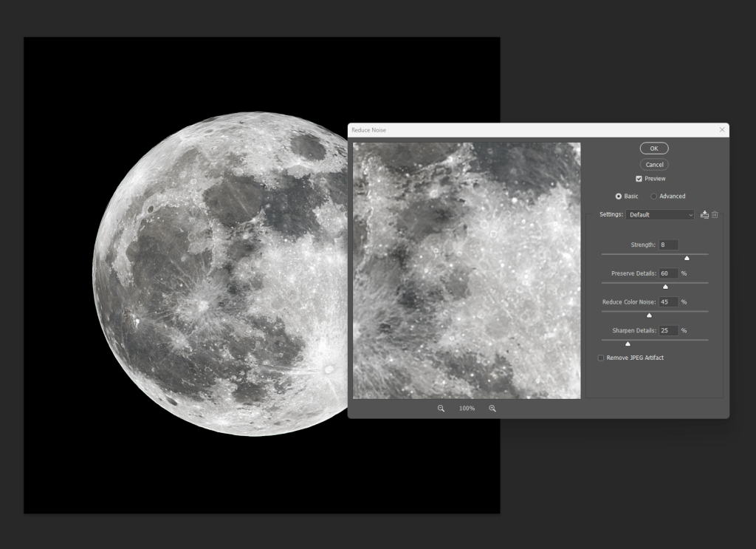The image size is (756, 549).
Task: Focus the Strength value field
Action: click(x=668, y=245)
